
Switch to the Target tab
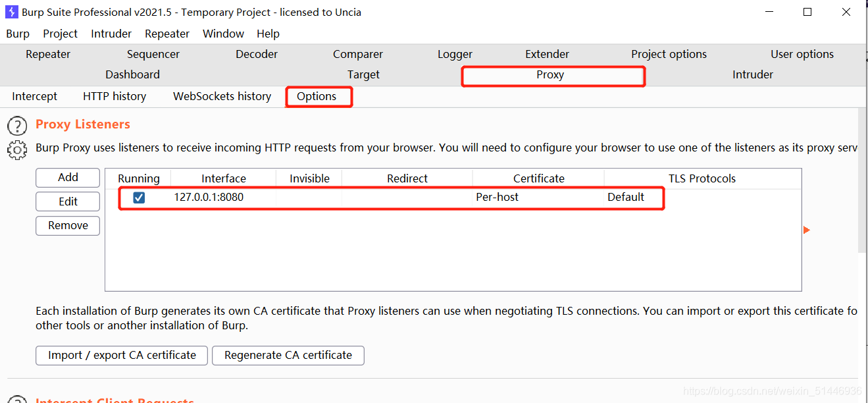click(x=364, y=74)
